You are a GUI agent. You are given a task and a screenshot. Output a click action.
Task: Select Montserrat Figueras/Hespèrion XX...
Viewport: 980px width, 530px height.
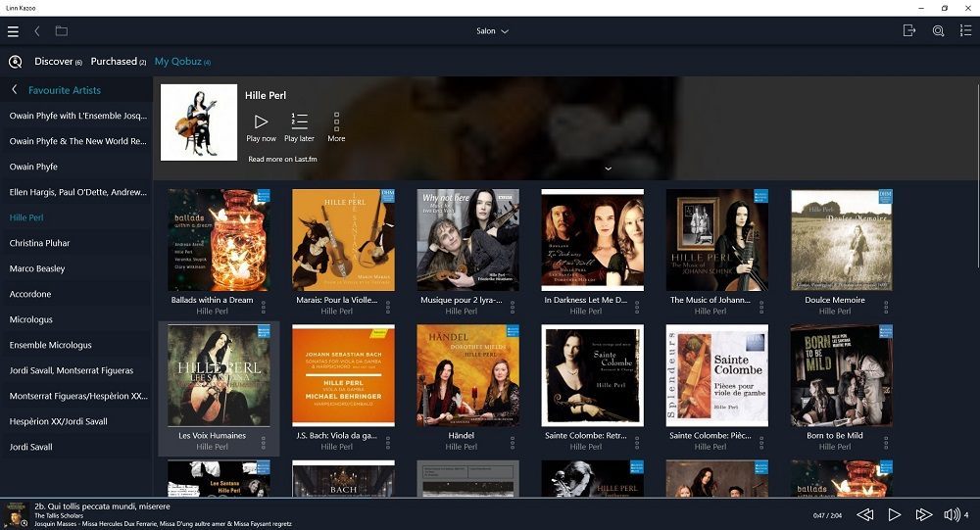pyautogui.click(x=76, y=396)
